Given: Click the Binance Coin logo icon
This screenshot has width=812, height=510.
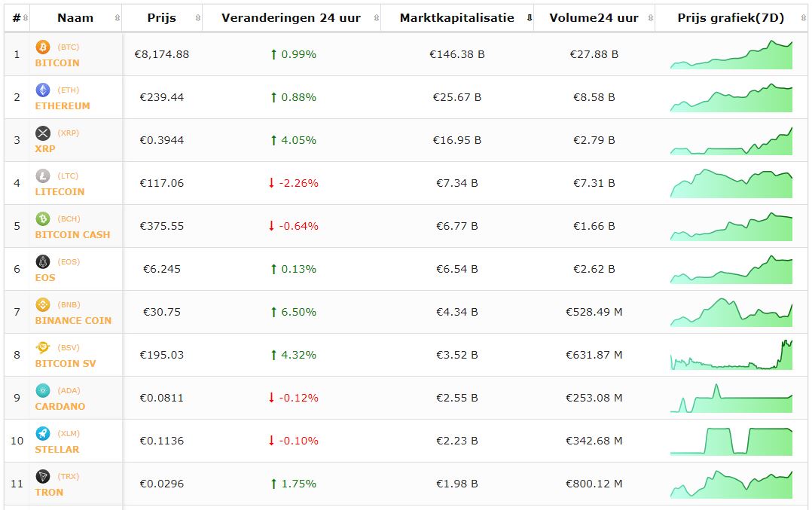Looking at the screenshot, I should coord(43,304).
